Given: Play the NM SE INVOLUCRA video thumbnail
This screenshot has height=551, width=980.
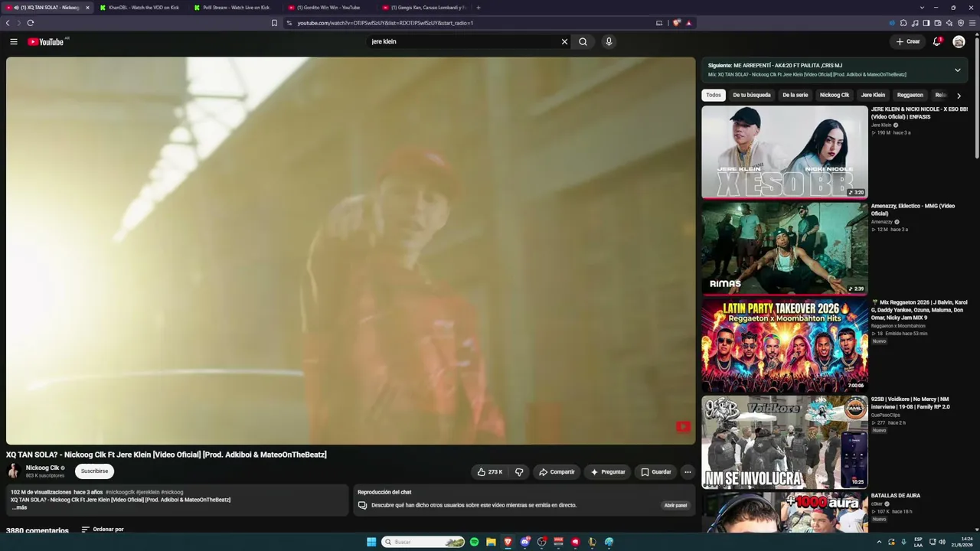Looking at the screenshot, I should coord(785,442).
